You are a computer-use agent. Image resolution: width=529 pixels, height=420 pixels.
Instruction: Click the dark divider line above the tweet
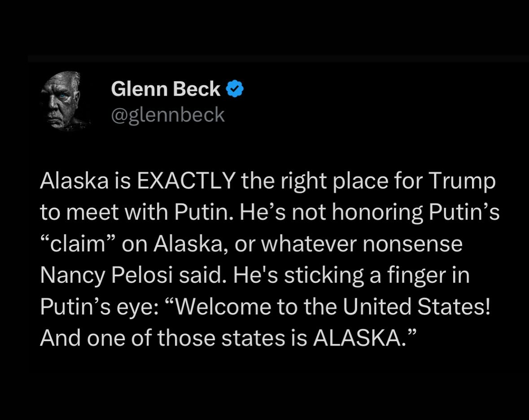coord(278,59)
